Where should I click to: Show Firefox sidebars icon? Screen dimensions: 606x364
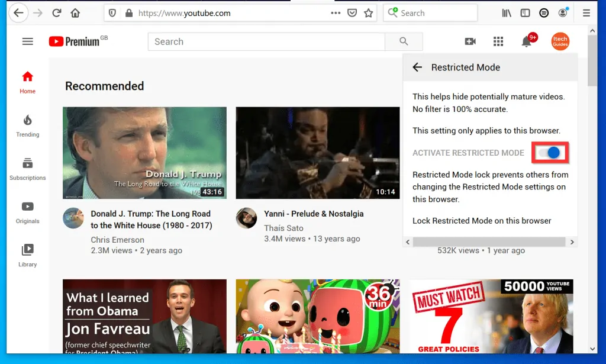tap(526, 13)
